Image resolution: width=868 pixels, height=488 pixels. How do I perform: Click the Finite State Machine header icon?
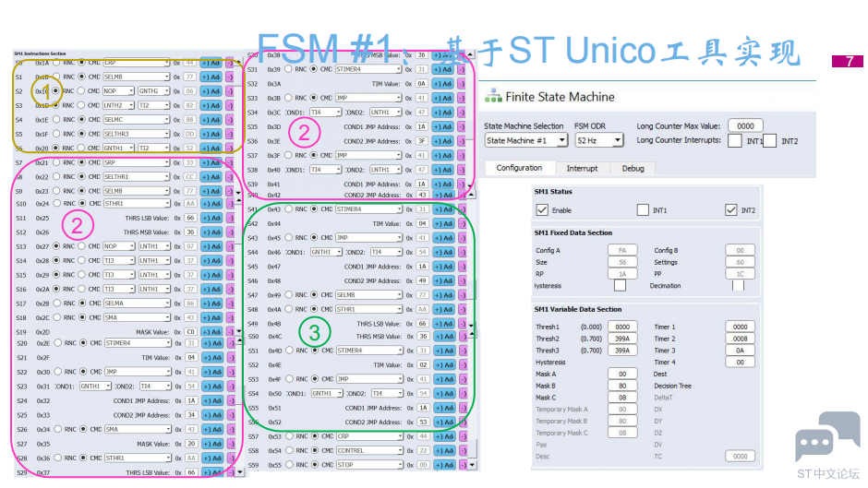(493, 96)
